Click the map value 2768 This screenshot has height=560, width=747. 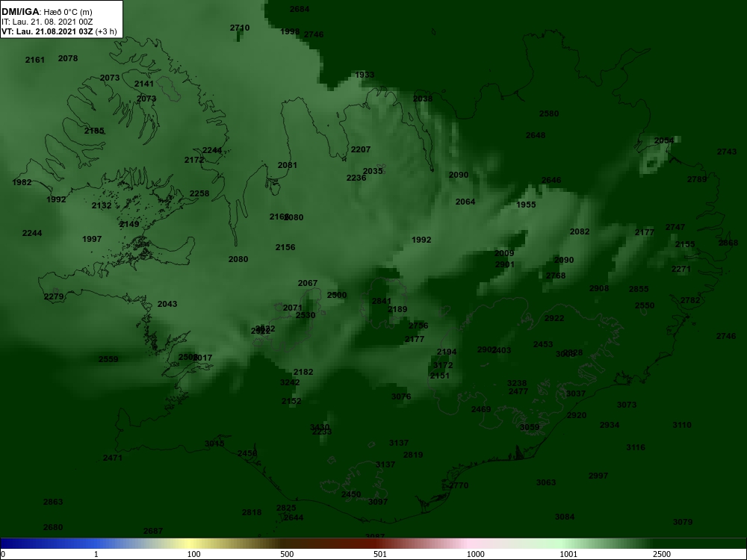[x=556, y=276]
